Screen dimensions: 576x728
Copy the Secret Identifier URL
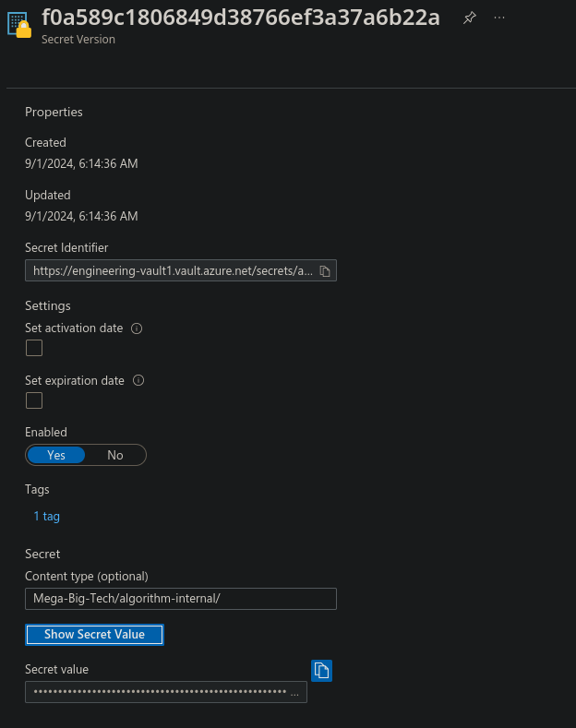coord(325,271)
